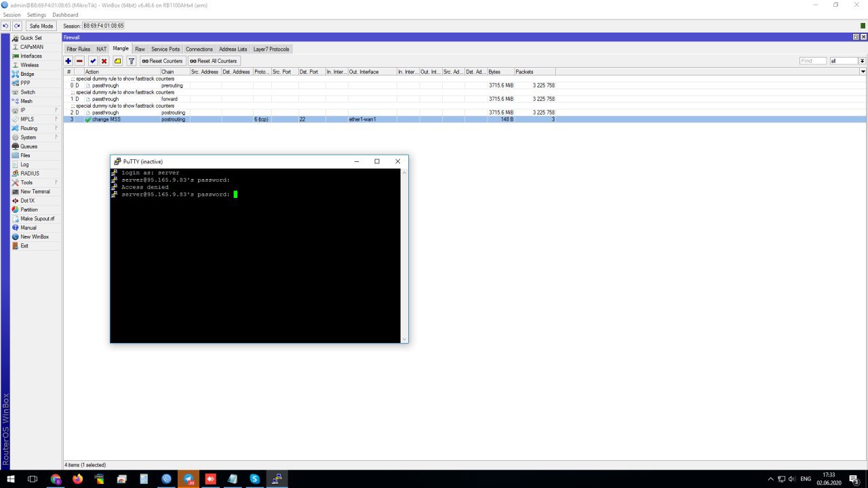
Task: Select the change MSS rule row
Action: point(465,119)
